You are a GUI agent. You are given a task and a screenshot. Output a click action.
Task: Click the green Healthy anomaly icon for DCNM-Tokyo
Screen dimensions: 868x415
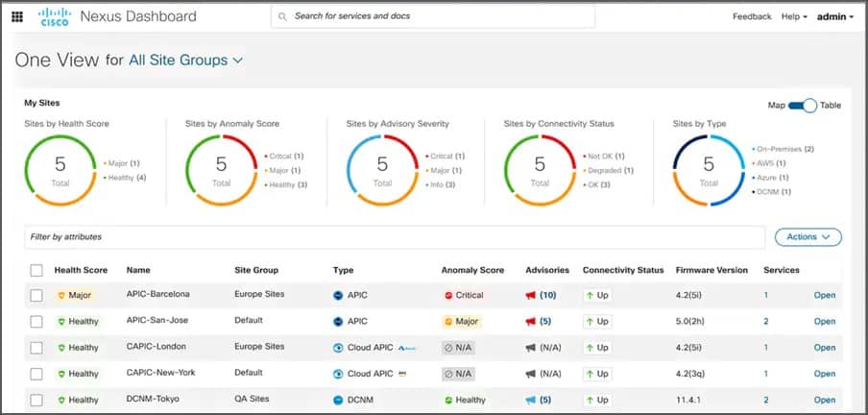[448, 400]
